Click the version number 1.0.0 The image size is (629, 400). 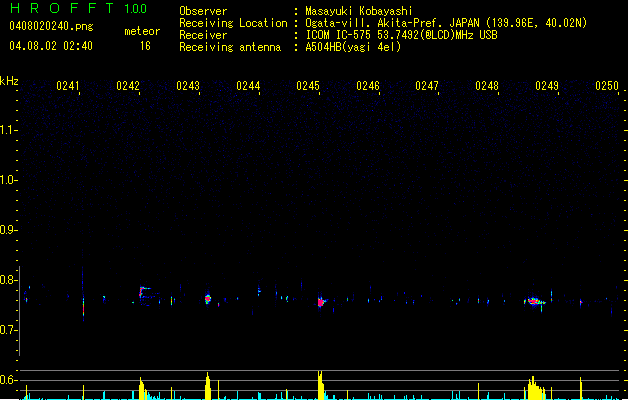pyautogui.click(x=135, y=8)
